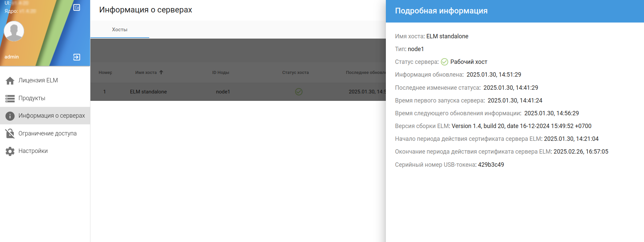Screen dimensions: 644x242
Task: Click the certificate start date 14:21:04
Action: [x=571, y=139]
